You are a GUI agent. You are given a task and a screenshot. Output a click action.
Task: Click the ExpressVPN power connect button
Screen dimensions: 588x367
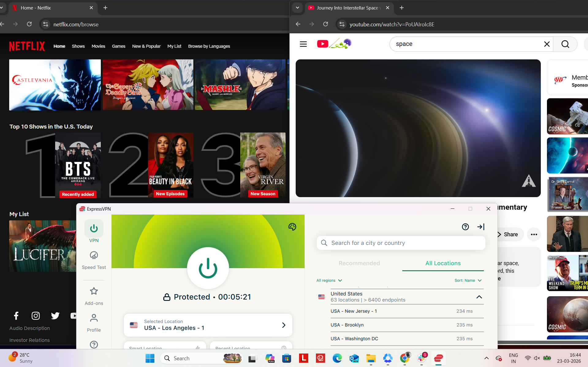click(208, 268)
